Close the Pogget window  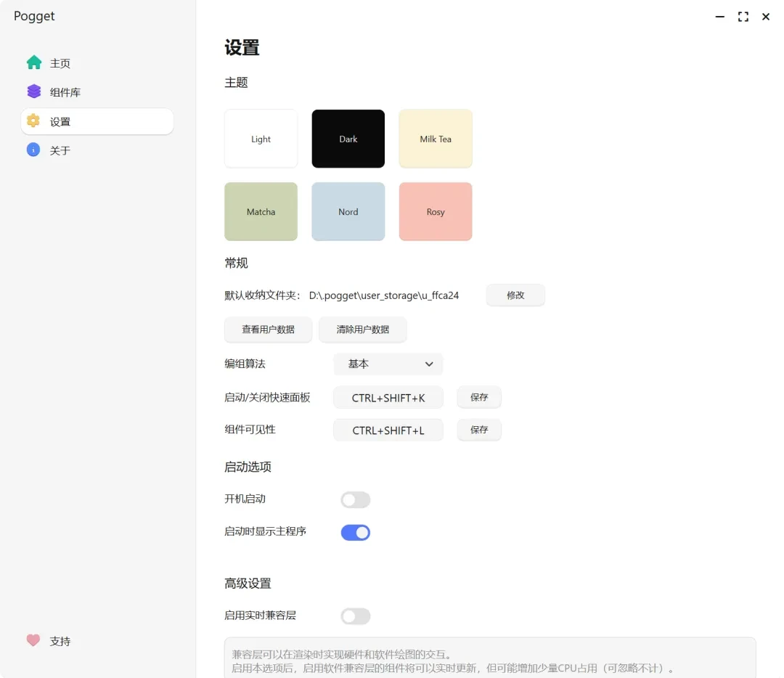coord(766,17)
